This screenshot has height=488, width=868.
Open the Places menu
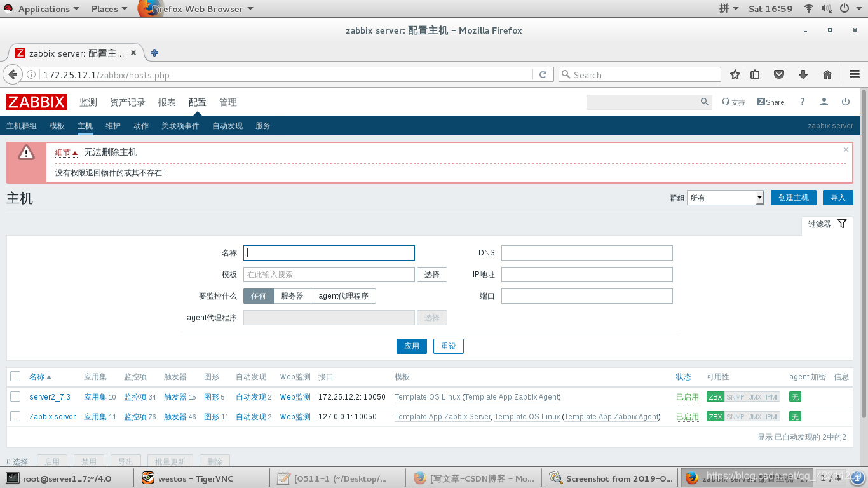coord(109,9)
